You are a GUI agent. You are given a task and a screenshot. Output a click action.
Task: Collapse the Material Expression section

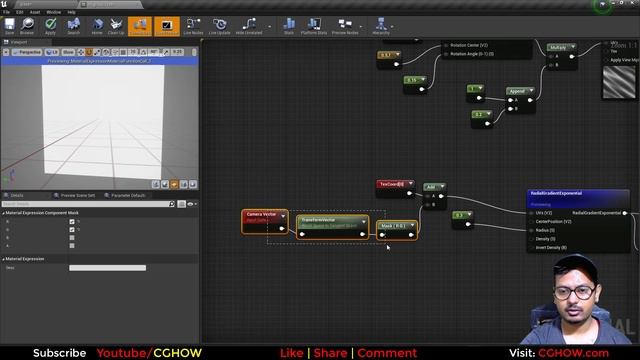3,259
